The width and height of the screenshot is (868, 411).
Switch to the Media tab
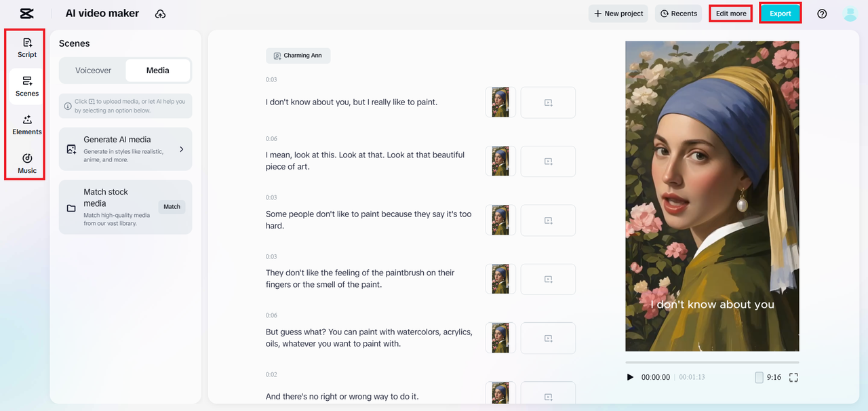pos(157,70)
